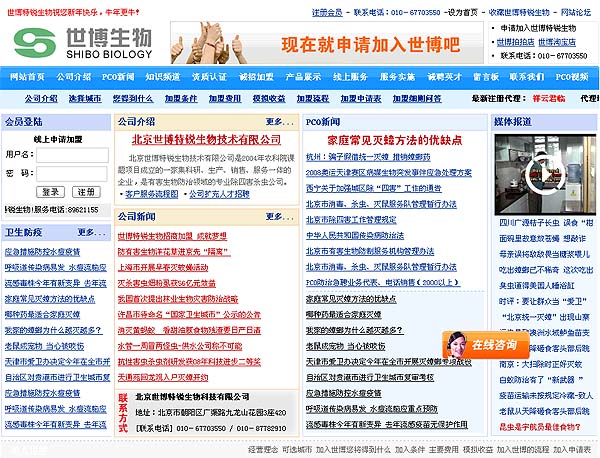The height and width of the screenshot is (458, 600).
Task: Open PCO news 北京市除四害工作管理规定
Action: click(x=351, y=220)
